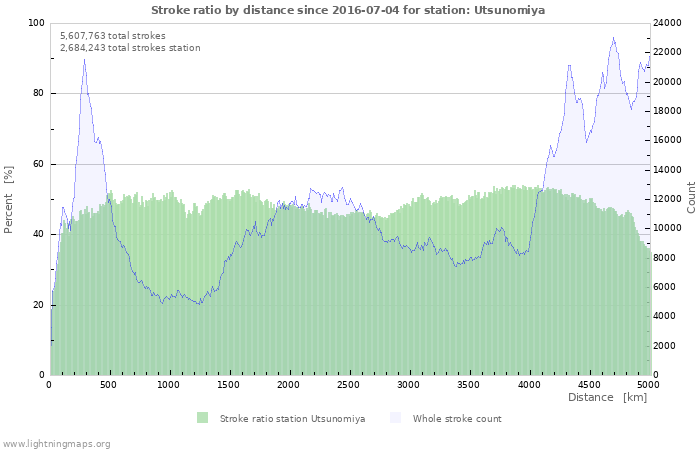The height and width of the screenshot is (450, 700).
Task: Click the blue line's first peak near 300 km
Action: [x=84, y=59]
